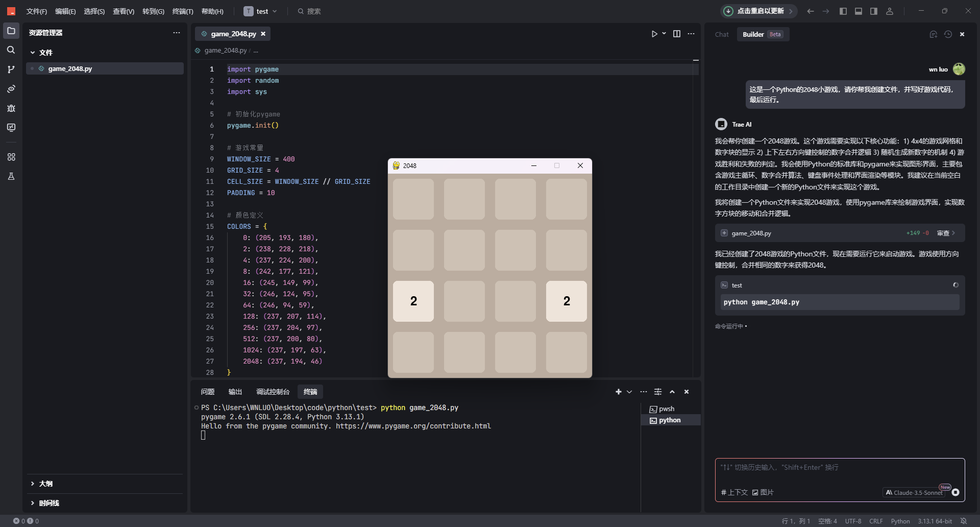This screenshot has height=527, width=980.
Task: Toggle the primary sidebar layout icon
Action: (x=843, y=11)
